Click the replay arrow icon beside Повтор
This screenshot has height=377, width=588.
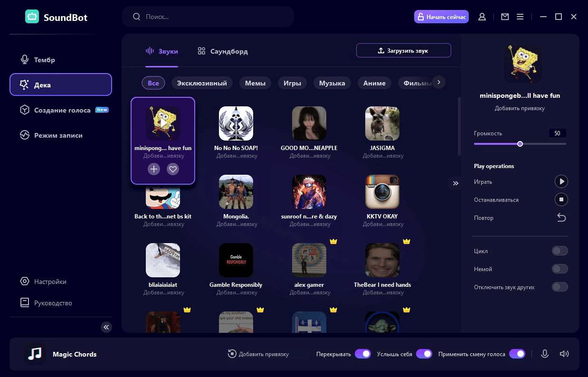[x=561, y=218]
